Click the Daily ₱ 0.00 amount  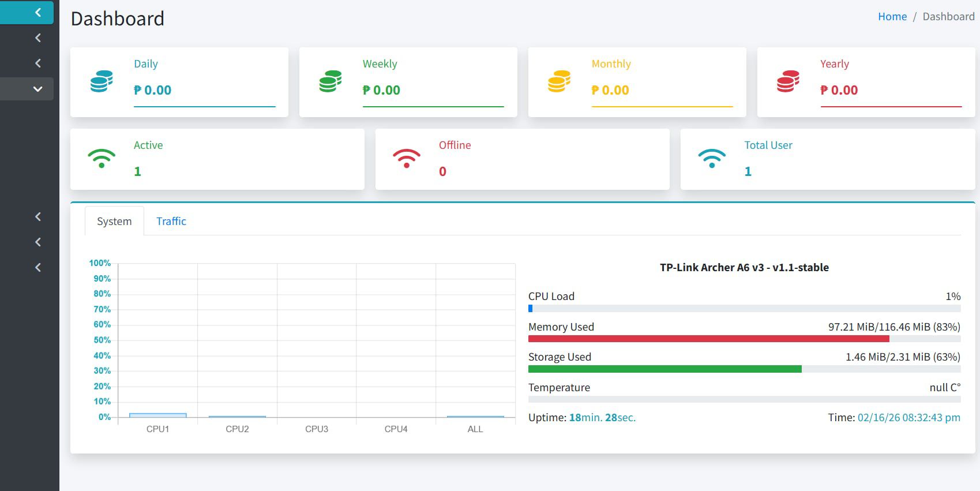(152, 90)
